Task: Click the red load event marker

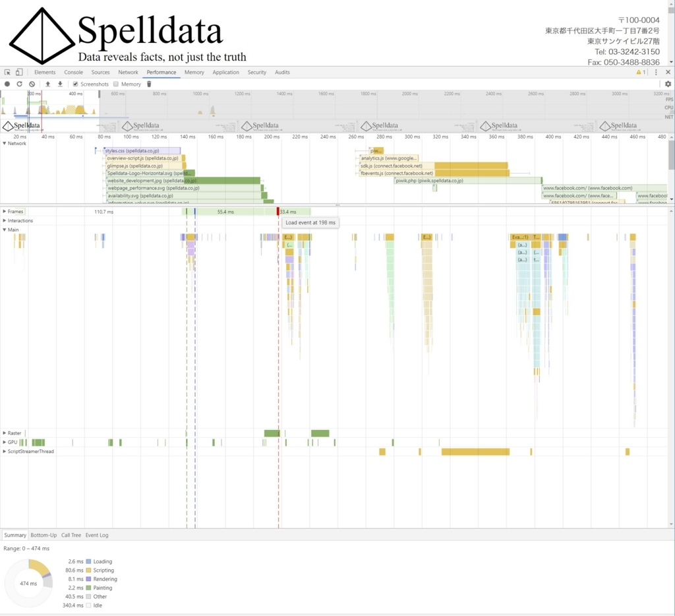Action: click(278, 212)
